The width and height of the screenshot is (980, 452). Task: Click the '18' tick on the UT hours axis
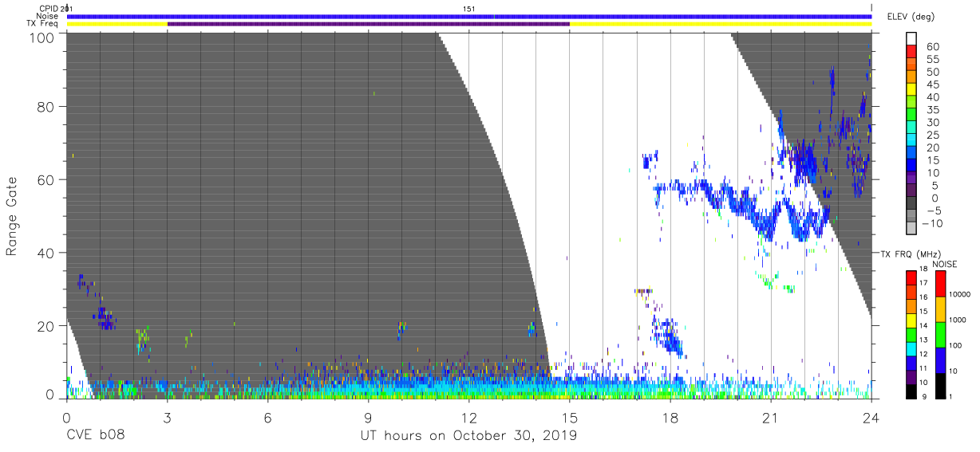point(670,416)
